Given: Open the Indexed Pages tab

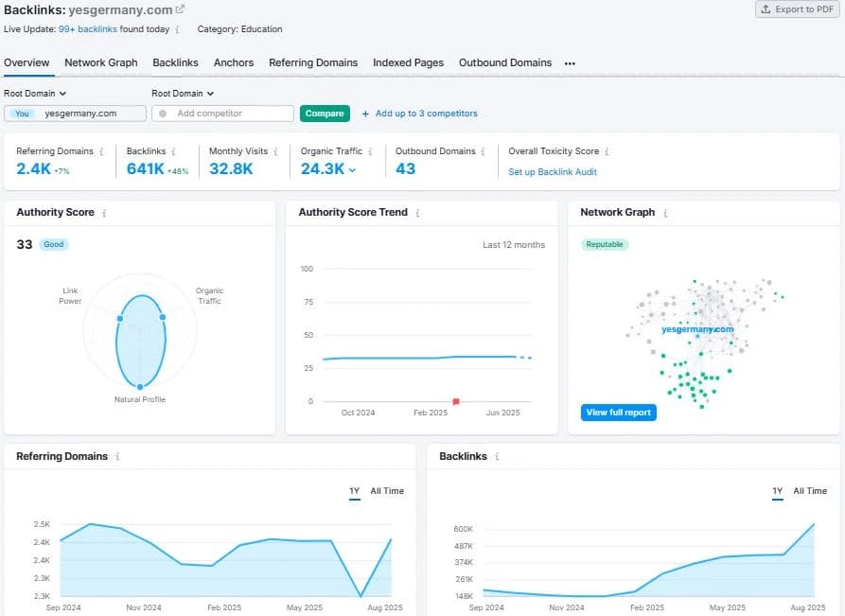Looking at the screenshot, I should pyautogui.click(x=408, y=62).
